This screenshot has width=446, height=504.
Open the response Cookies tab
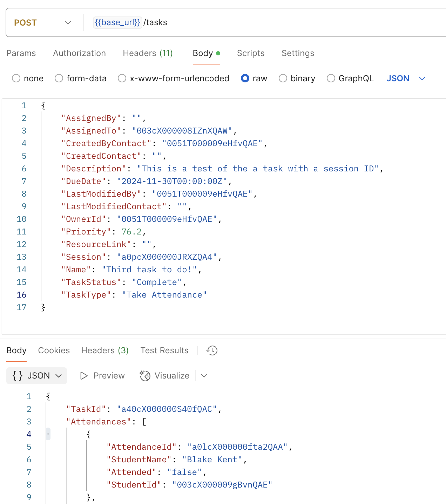54,350
